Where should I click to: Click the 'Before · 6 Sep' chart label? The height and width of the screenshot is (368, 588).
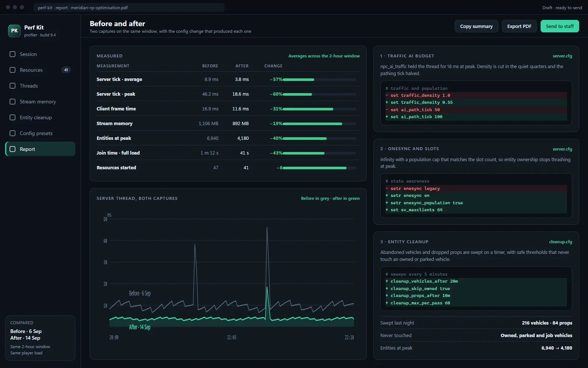pos(140,293)
